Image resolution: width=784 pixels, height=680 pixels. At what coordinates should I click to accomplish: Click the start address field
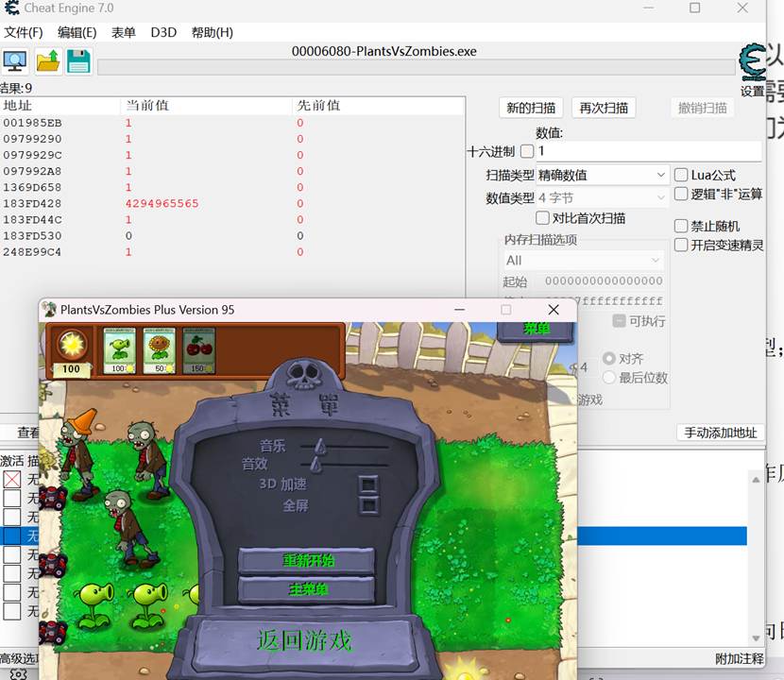click(x=604, y=281)
